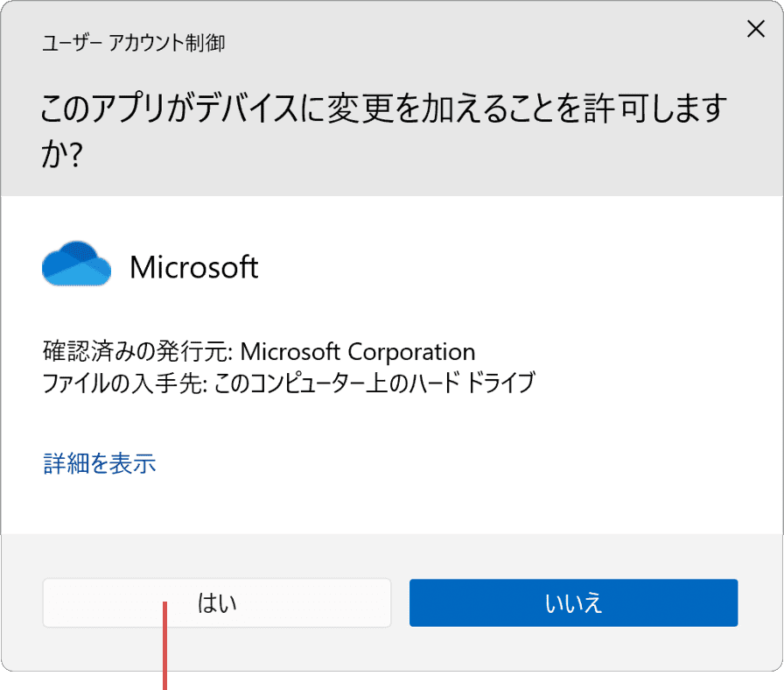Confirm the prompt with the white はい button
The width and height of the screenshot is (784, 690).
216,602
